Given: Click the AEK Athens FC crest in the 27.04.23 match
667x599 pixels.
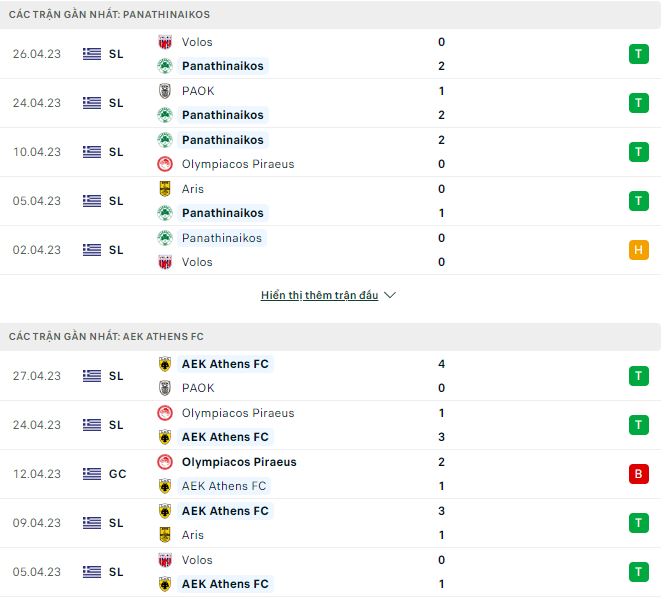Looking at the screenshot, I should (165, 364).
